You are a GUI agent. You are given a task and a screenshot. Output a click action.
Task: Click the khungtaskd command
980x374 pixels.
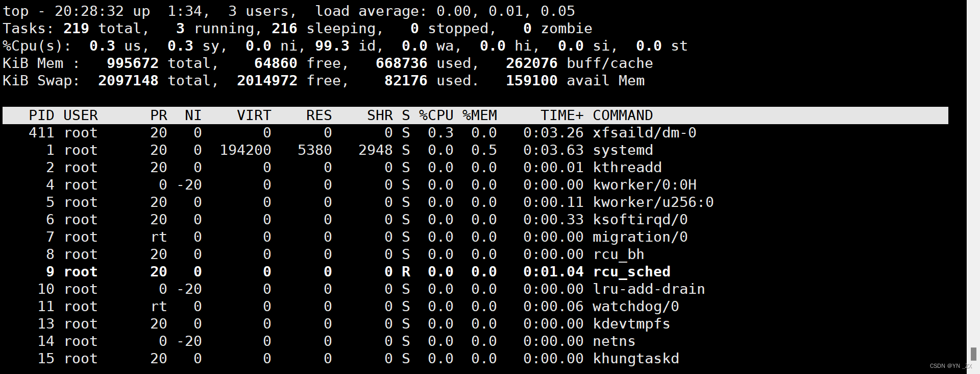[635, 359]
